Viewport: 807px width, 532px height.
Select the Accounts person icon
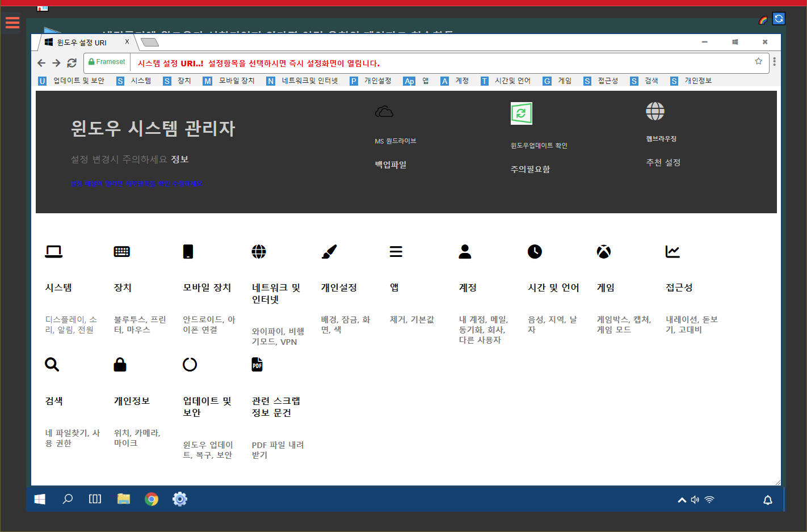click(x=465, y=251)
